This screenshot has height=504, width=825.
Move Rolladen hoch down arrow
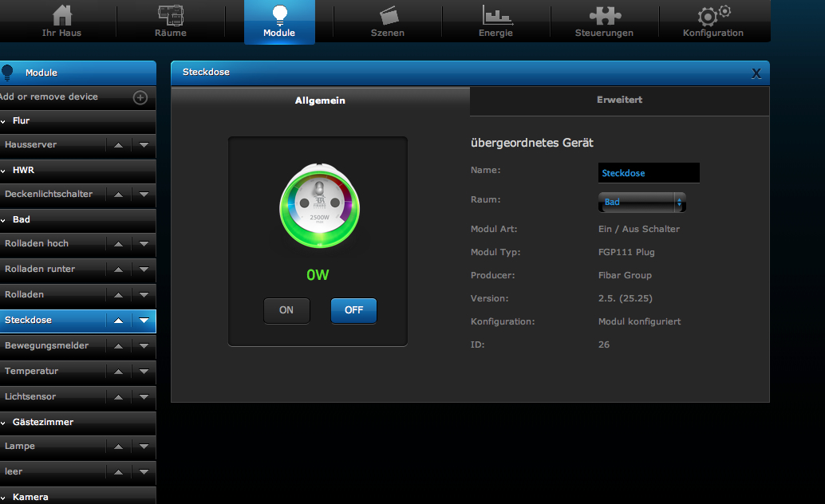pyautogui.click(x=144, y=243)
